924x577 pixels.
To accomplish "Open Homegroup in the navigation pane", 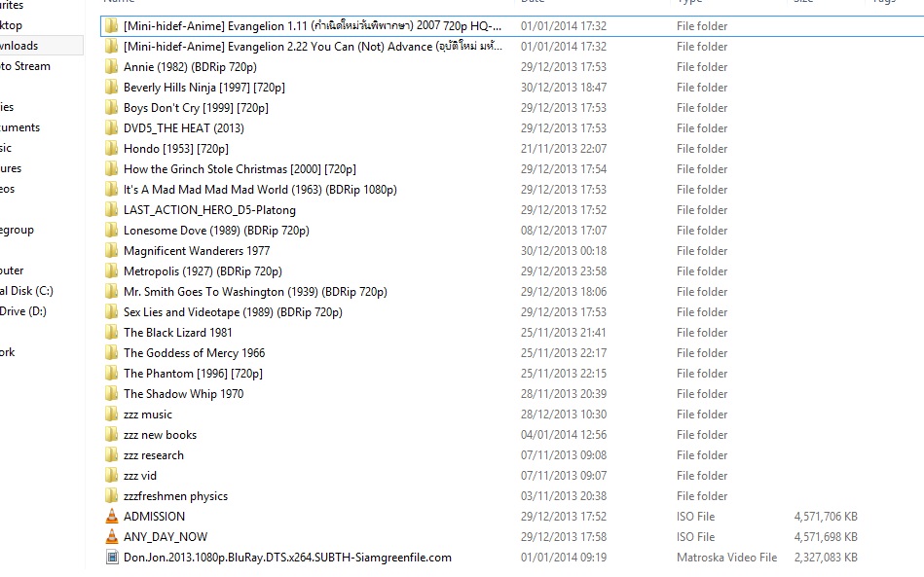I will point(17,230).
